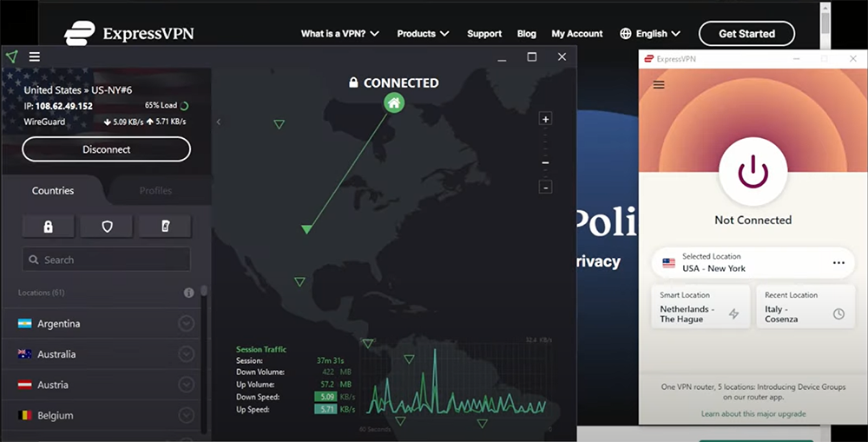Click the IP address 108.62.49.152
The height and width of the screenshot is (442, 868).
pyautogui.click(x=64, y=106)
